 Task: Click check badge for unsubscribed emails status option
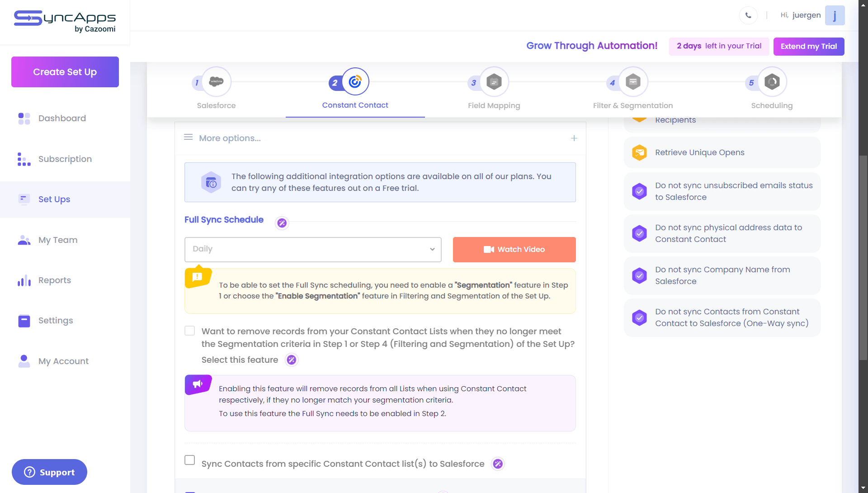(639, 191)
